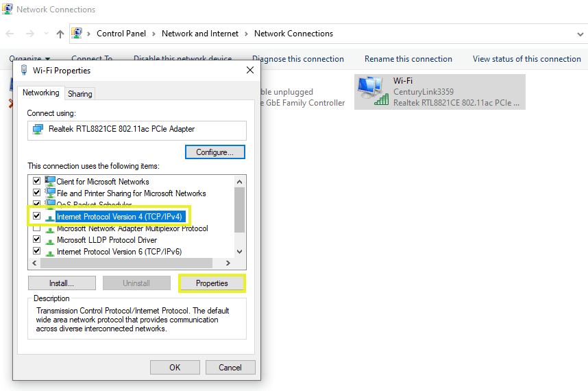The width and height of the screenshot is (588, 391).
Task: Click the Realtek adapter icon in Connect using field
Action: tap(38, 130)
